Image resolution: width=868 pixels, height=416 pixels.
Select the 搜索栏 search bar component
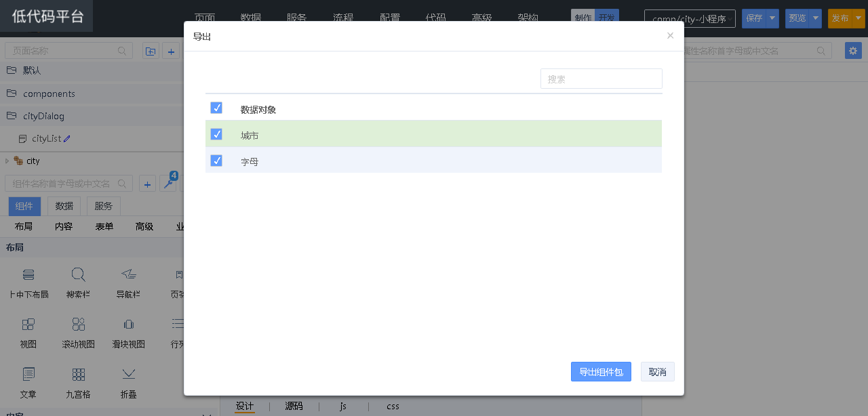[79, 275]
